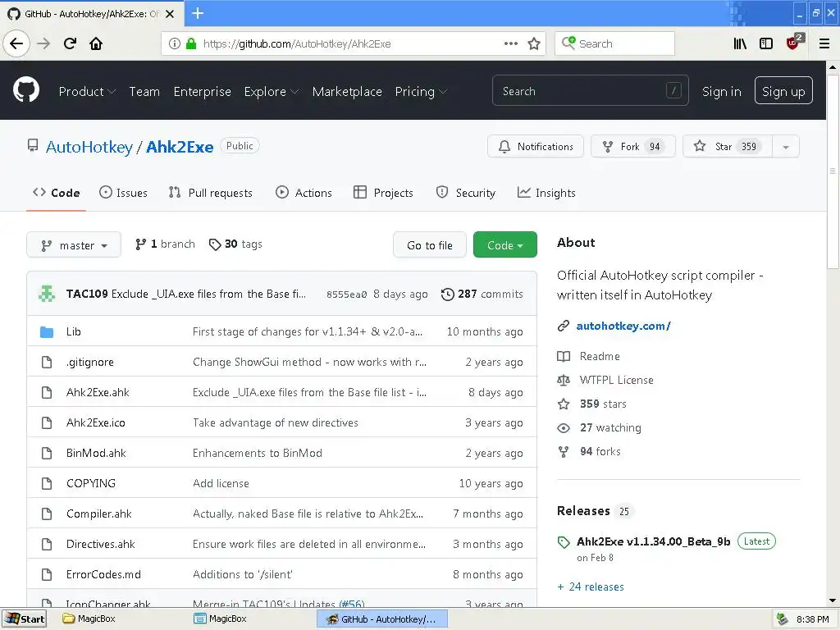Expand the green Code dropdown button

click(504, 244)
